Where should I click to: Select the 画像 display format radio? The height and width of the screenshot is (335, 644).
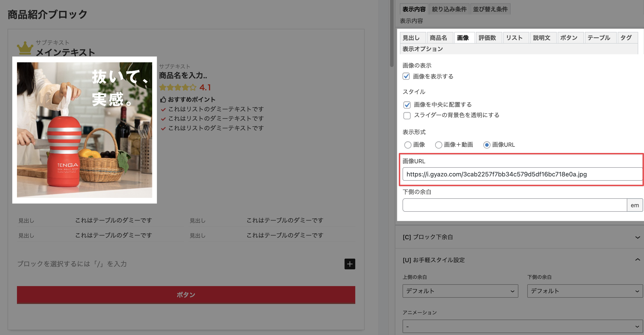[x=408, y=145]
